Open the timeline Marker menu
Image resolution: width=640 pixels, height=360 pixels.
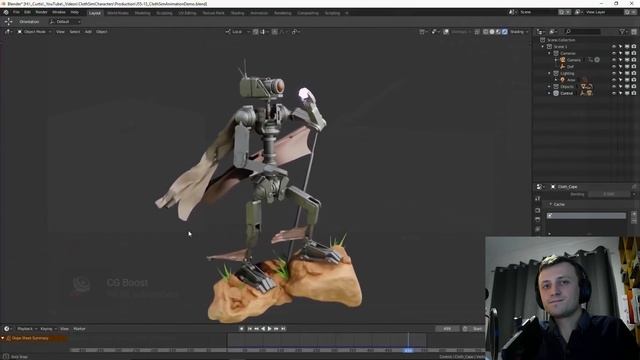tap(79, 329)
